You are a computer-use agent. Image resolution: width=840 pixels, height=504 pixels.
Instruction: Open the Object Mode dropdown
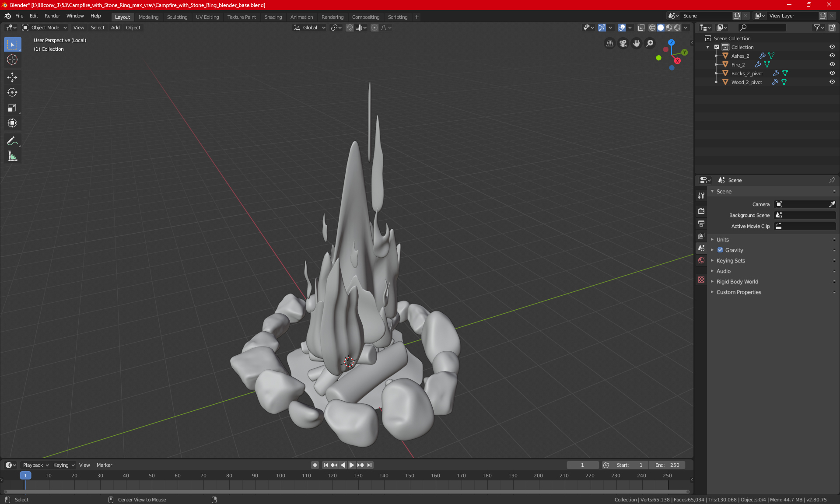coord(45,28)
